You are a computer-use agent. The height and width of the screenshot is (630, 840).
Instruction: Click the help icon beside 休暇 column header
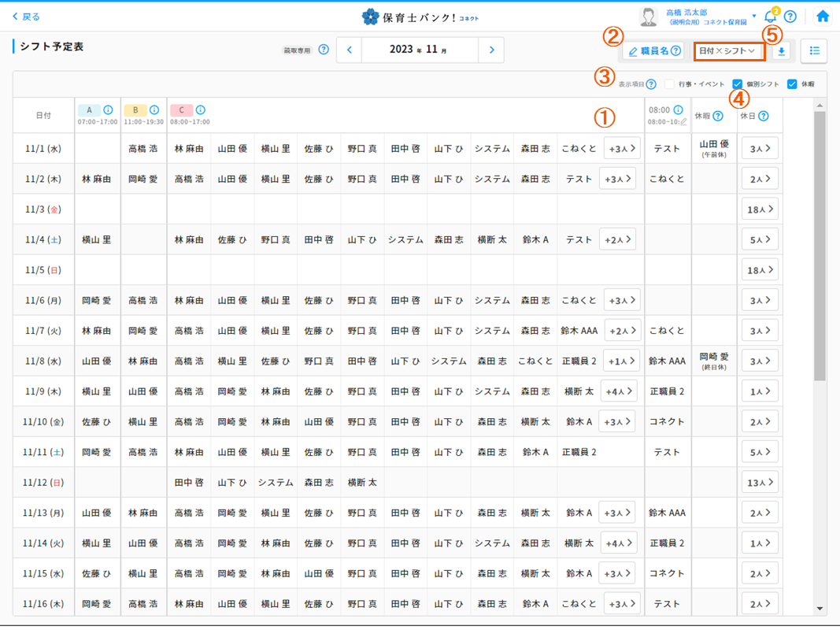click(x=719, y=117)
